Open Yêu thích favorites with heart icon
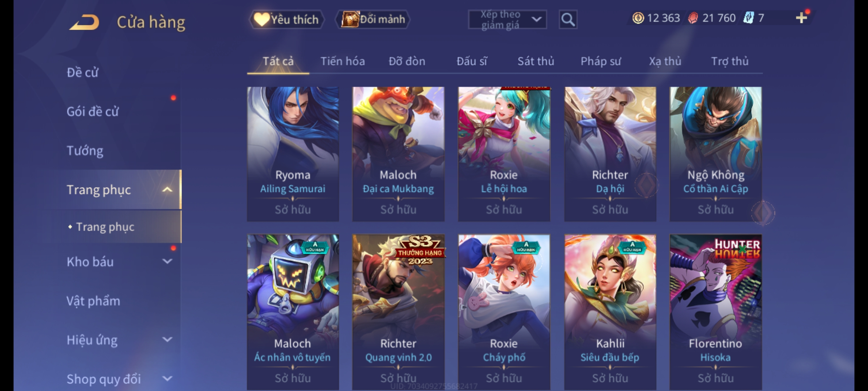Screen dimensions: 868x391 (287, 20)
